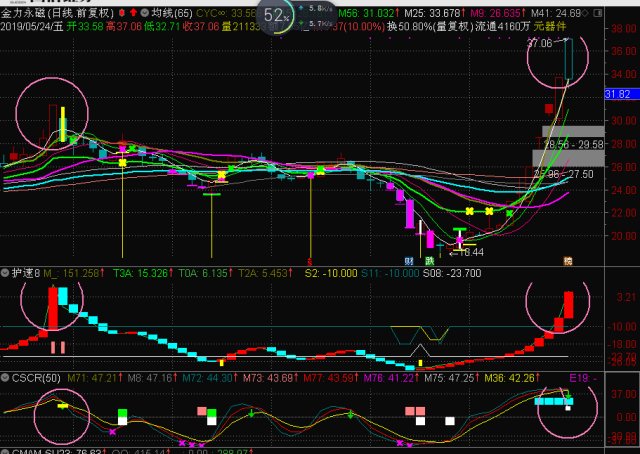Click the 金力永磁 stock title label
Viewport: 640px width, 454px height.
pyautogui.click(x=24, y=12)
